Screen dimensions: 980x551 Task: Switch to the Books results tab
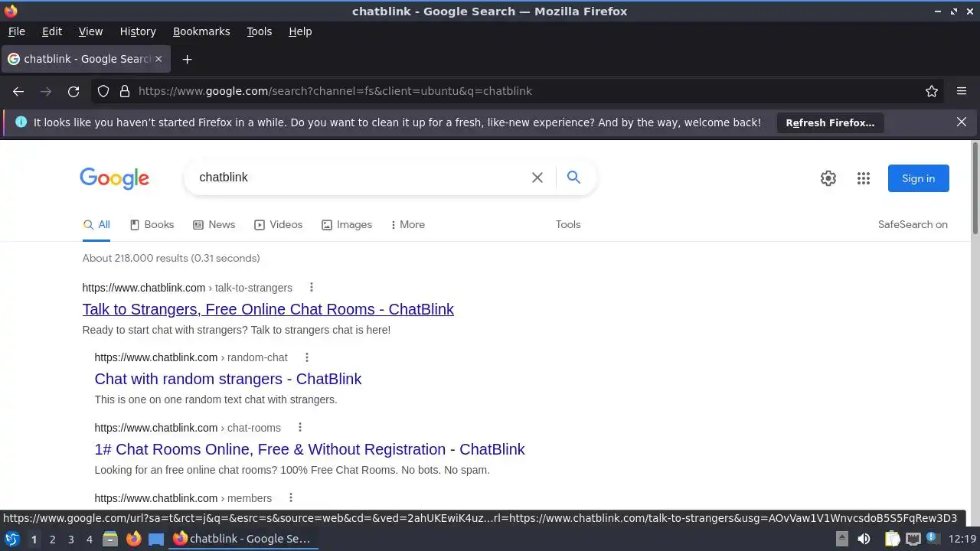pos(152,224)
